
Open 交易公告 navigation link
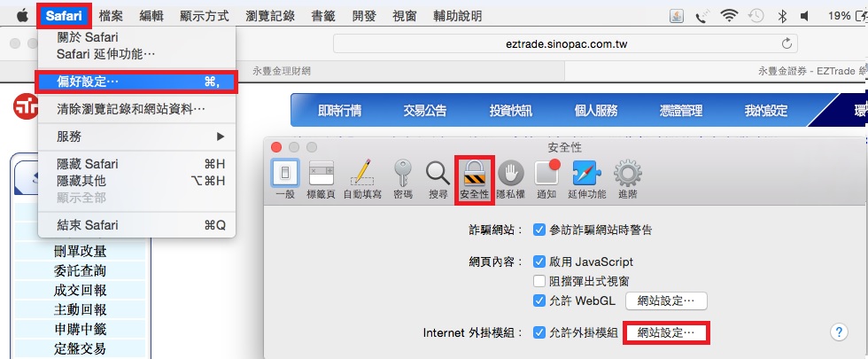tap(424, 111)
